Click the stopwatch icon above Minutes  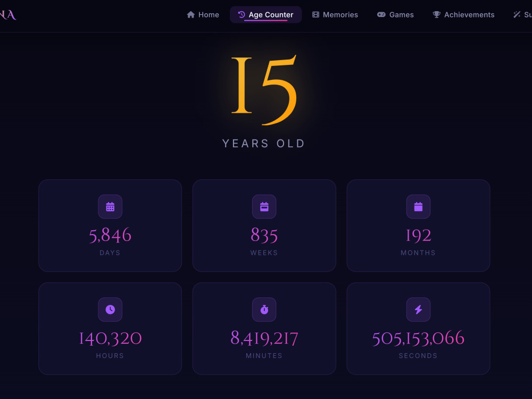[264, 310]
